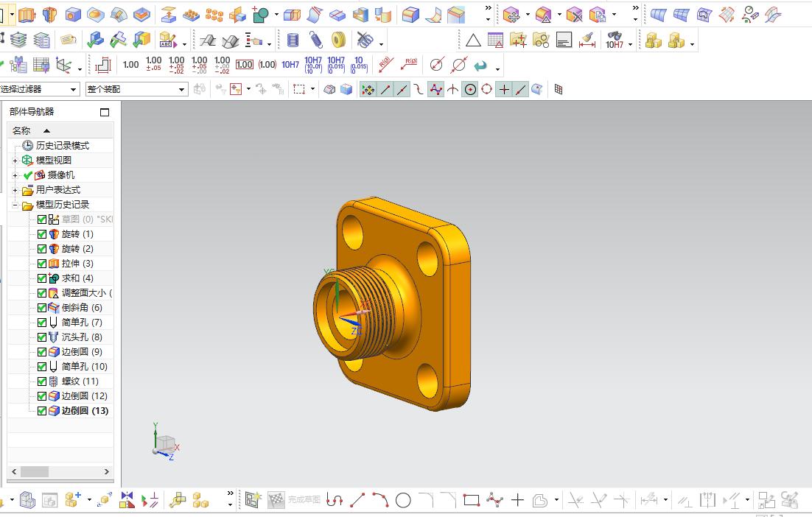The image size is (812, 517).
Task: Open the dropdown next to 10H7 binoculars
Action: coord(630,44)
